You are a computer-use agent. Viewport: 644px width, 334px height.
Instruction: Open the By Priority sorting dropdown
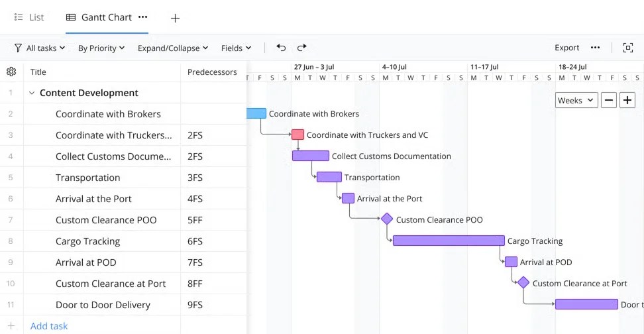click(x=101, y=48)
